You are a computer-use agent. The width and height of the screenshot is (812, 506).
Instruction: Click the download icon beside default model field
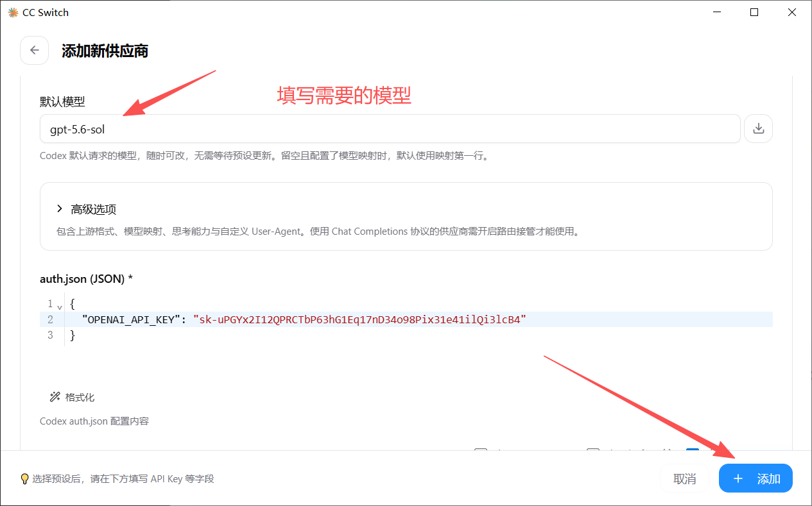click(x=758, y=129)
